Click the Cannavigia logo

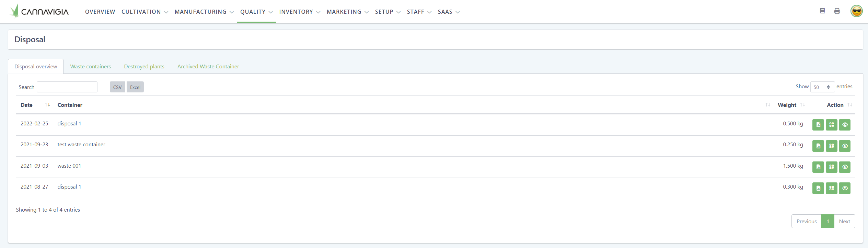pos(39,11)
